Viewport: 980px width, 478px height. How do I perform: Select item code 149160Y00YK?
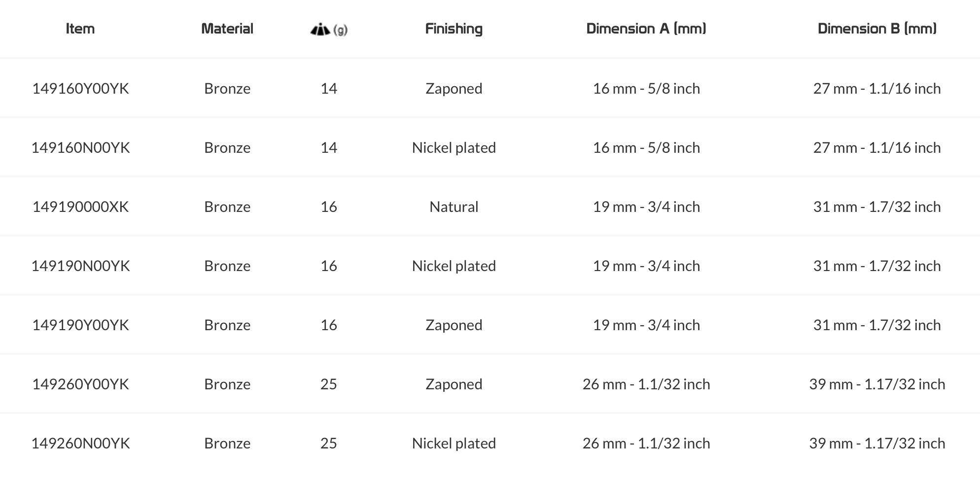point(80,89)
